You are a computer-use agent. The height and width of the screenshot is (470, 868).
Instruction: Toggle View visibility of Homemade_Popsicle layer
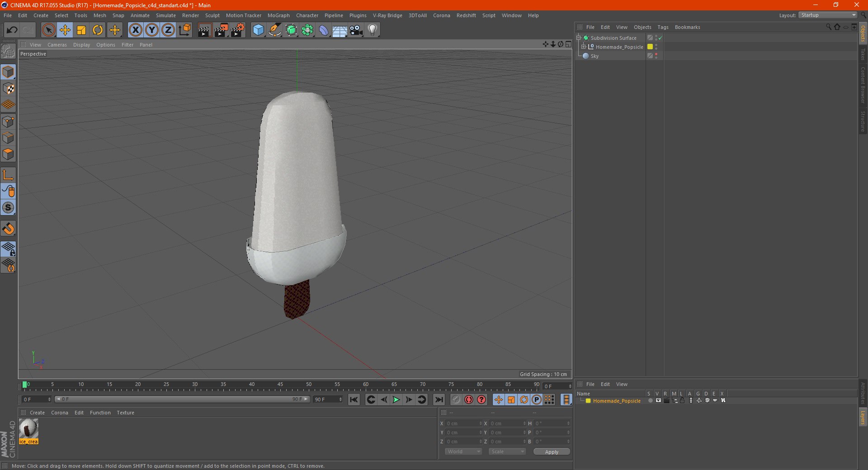[658, 400]
